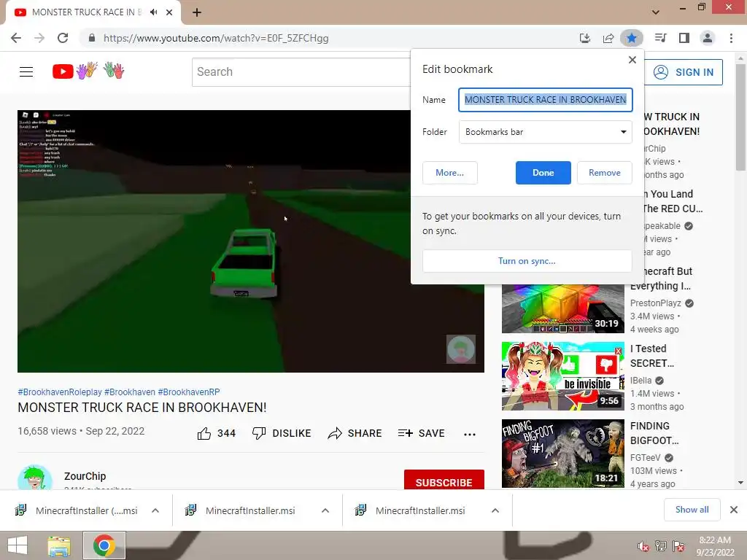Click the bookmark Name field

[546, 99]
